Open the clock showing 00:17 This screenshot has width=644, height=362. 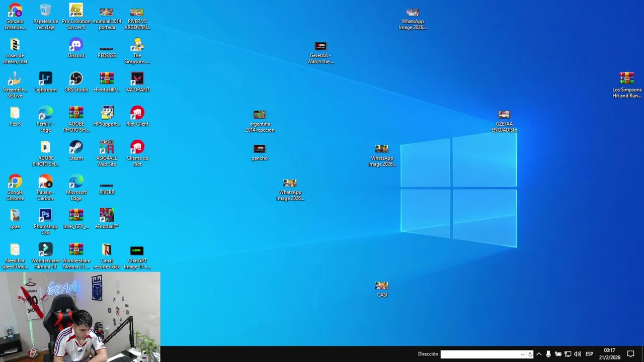(x=609, y=354)
